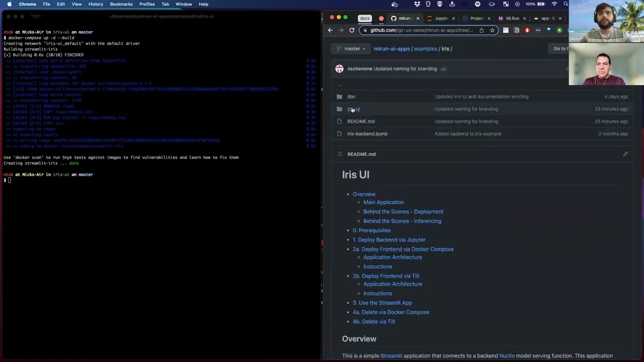Open the History menu
Viewport: 644px width, 362px height.
click(x=96, y=4)
